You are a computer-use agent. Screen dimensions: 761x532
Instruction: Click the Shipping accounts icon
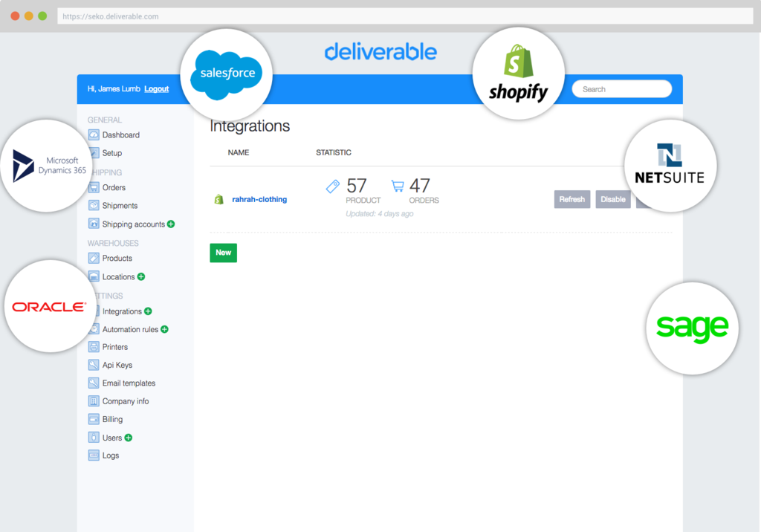pos(94,224)
